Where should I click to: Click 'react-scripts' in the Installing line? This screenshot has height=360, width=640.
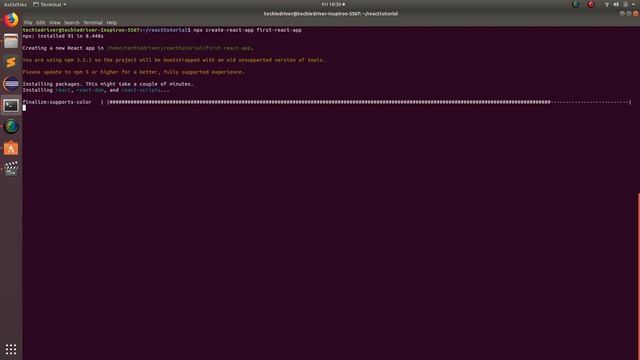coord(141,90)
